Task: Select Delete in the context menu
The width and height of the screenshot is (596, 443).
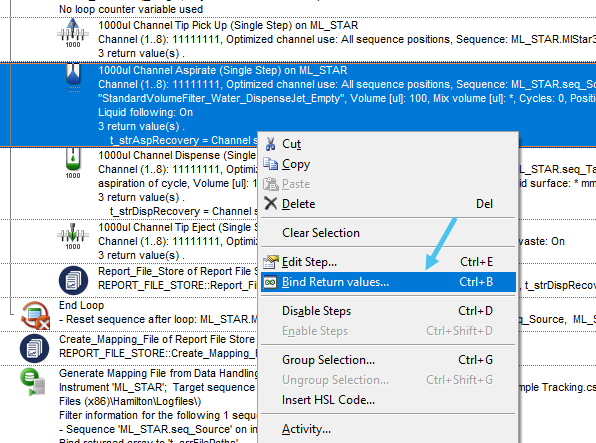Action: pos(388,204)
